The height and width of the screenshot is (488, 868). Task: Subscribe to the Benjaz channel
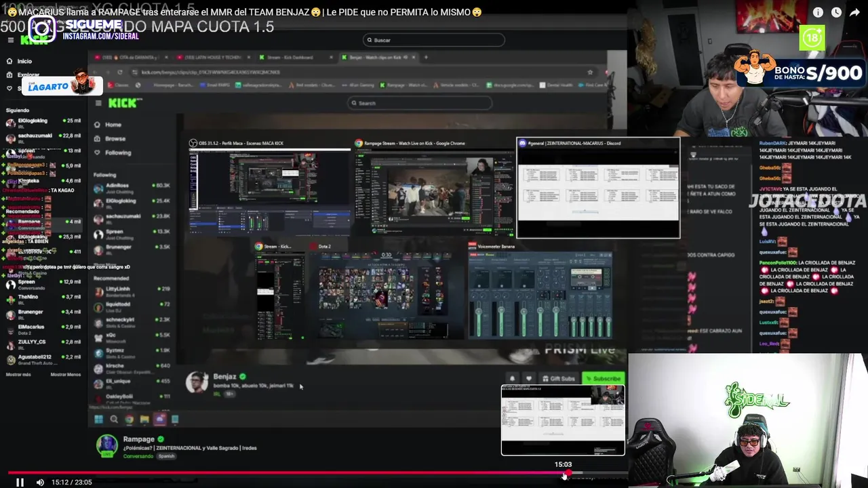pyautogui.click(x=603, y=379)
